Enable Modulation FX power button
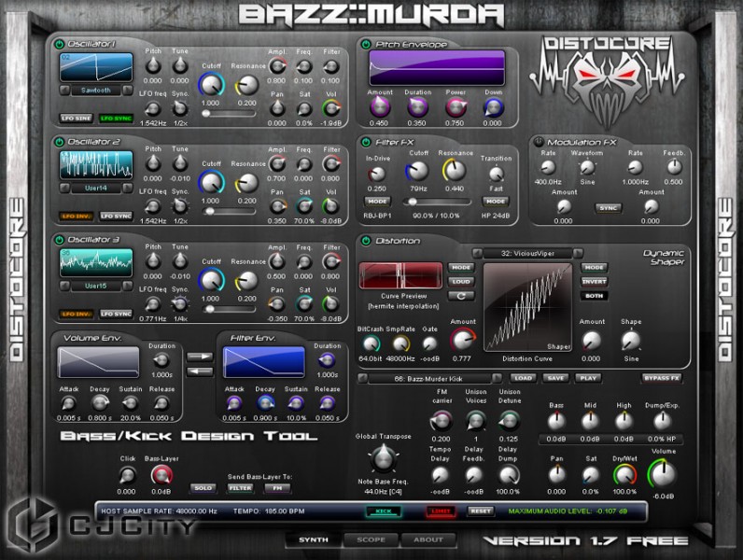 tap(539, 142)
